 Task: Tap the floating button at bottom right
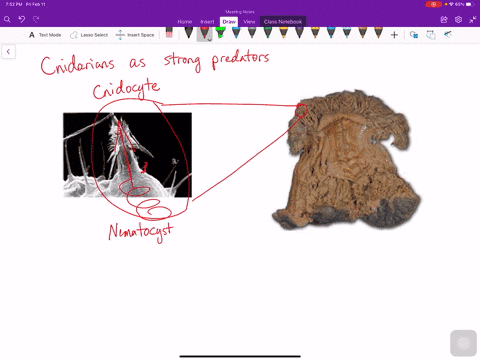coord(463,343)
